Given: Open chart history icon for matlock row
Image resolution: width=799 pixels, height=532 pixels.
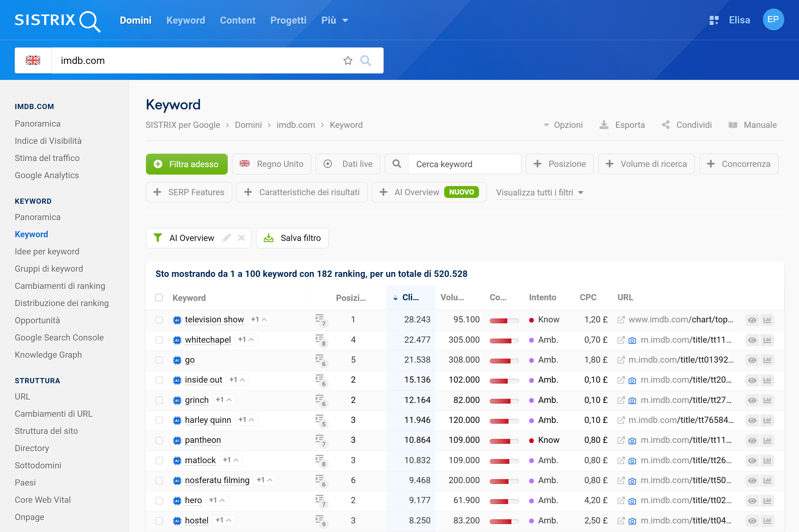Looking at the screenshot, I should (767, 460).
